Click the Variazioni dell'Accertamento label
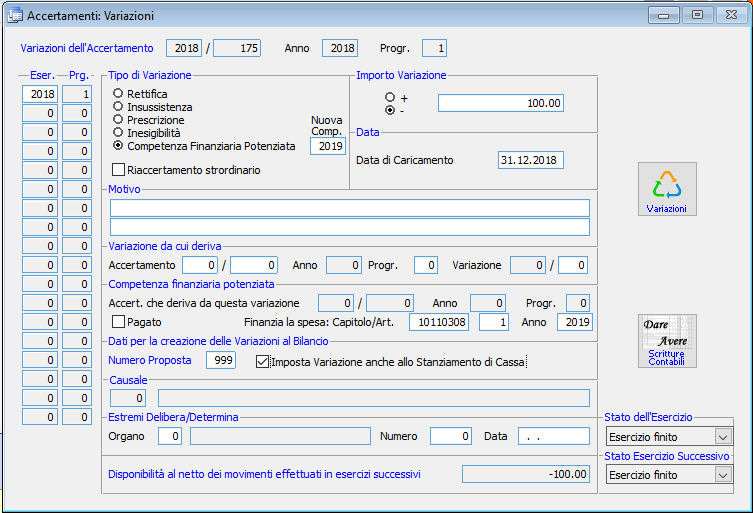753x513 pixels. (x=87, y=48)
